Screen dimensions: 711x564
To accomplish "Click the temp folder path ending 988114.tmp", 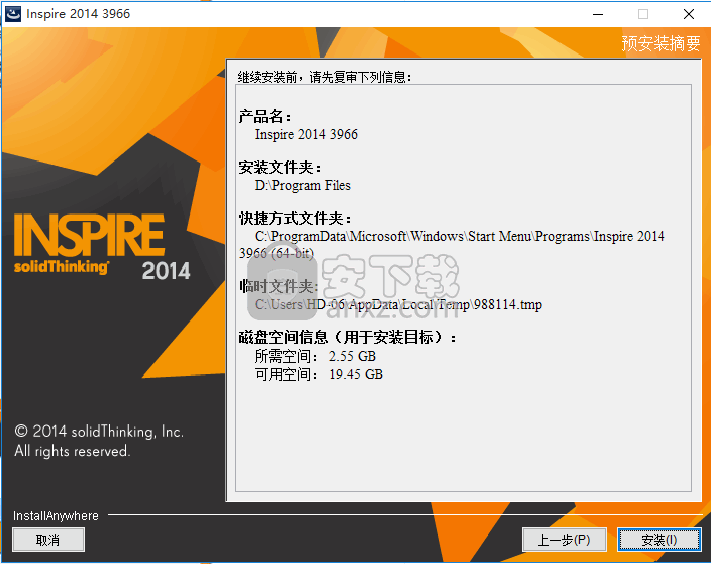I will pos(398,304).
